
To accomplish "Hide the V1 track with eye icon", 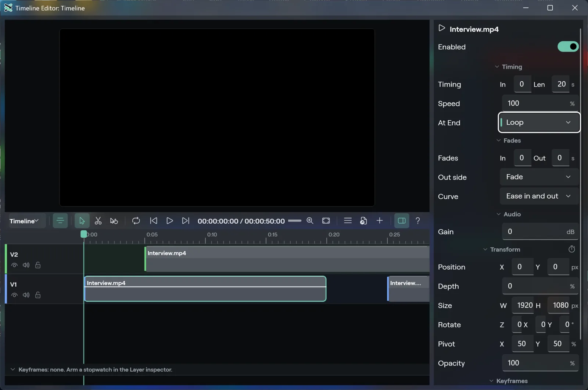I will 14,295.
